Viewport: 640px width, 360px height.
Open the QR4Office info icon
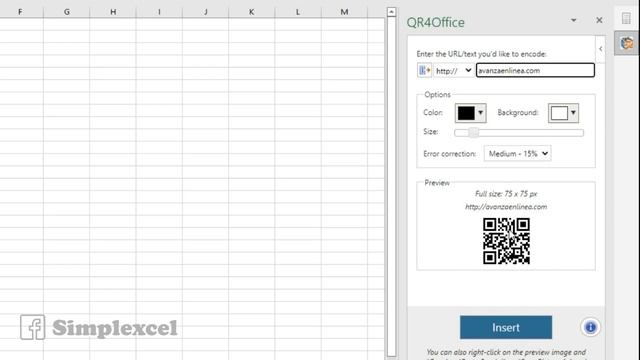[590, 327]
